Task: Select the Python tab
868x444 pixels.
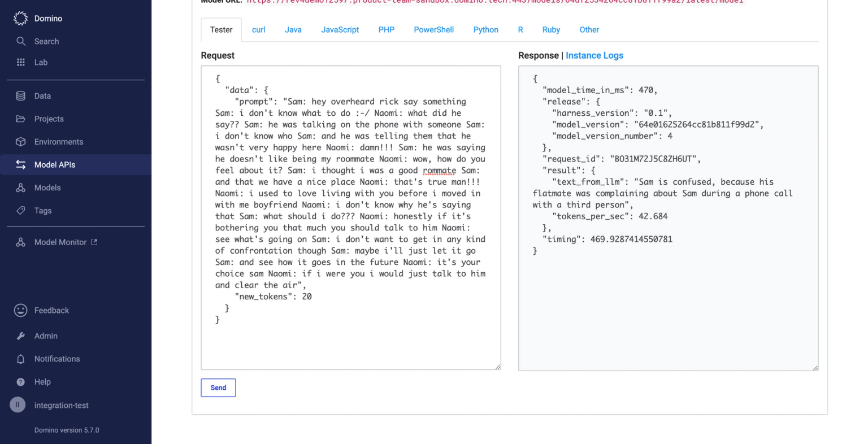Action: 485,29
